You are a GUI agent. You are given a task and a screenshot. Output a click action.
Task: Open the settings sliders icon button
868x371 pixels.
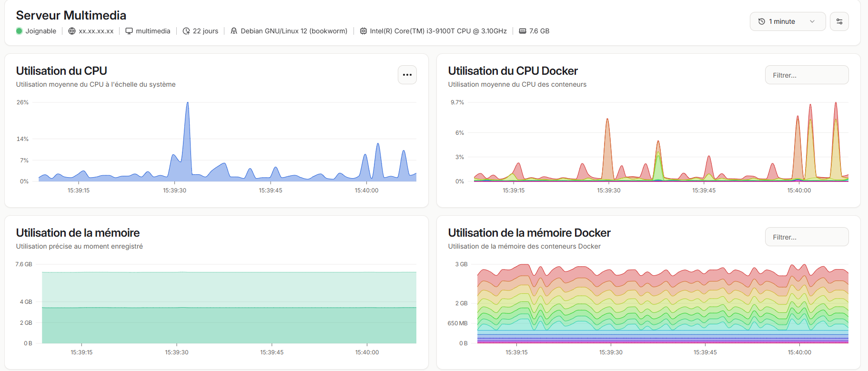839,21
